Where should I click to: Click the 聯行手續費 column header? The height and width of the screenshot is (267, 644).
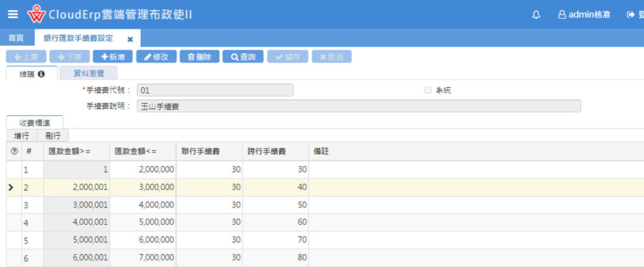(210, 152)
